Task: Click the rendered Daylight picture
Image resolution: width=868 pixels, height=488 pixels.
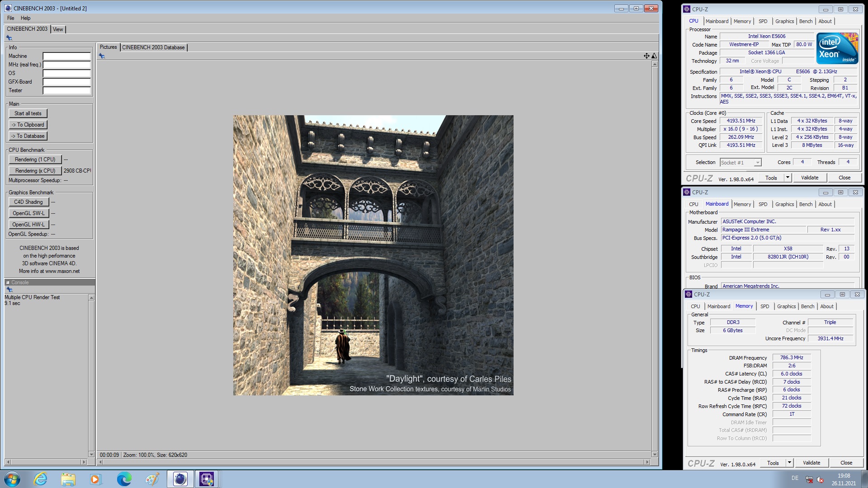Action: (x=373, y=255)
